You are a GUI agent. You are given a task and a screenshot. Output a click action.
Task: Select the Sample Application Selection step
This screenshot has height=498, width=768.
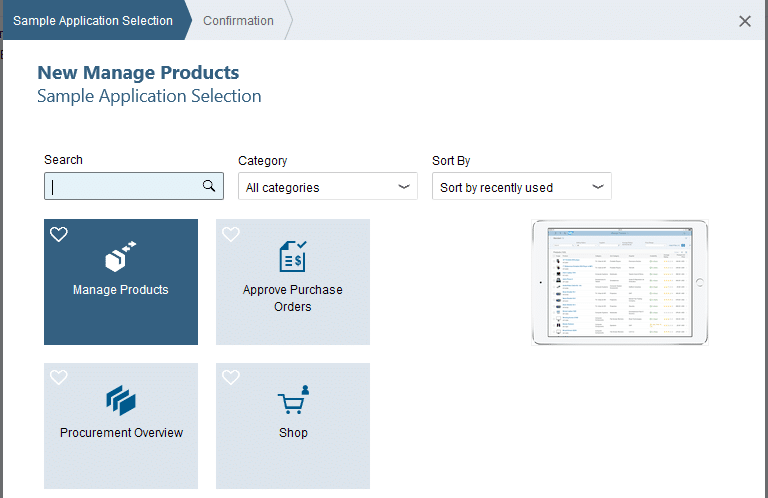[x=92, y=21]
